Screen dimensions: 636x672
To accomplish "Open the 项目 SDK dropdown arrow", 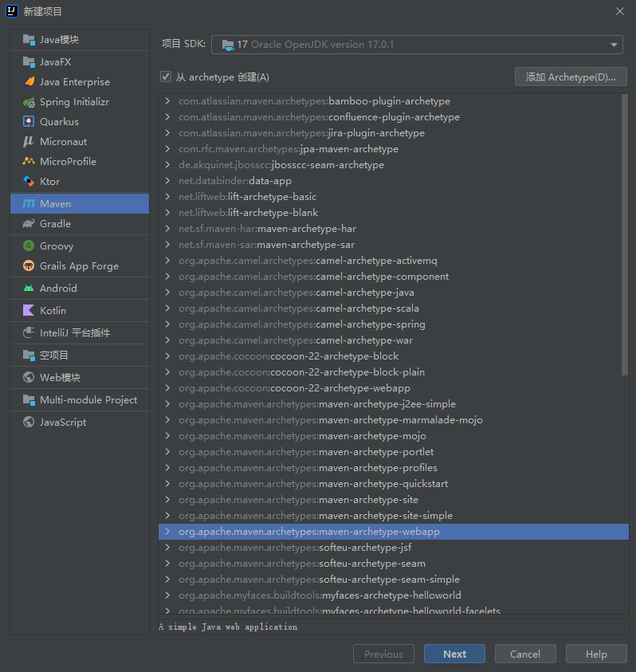I will pos(614,45).
